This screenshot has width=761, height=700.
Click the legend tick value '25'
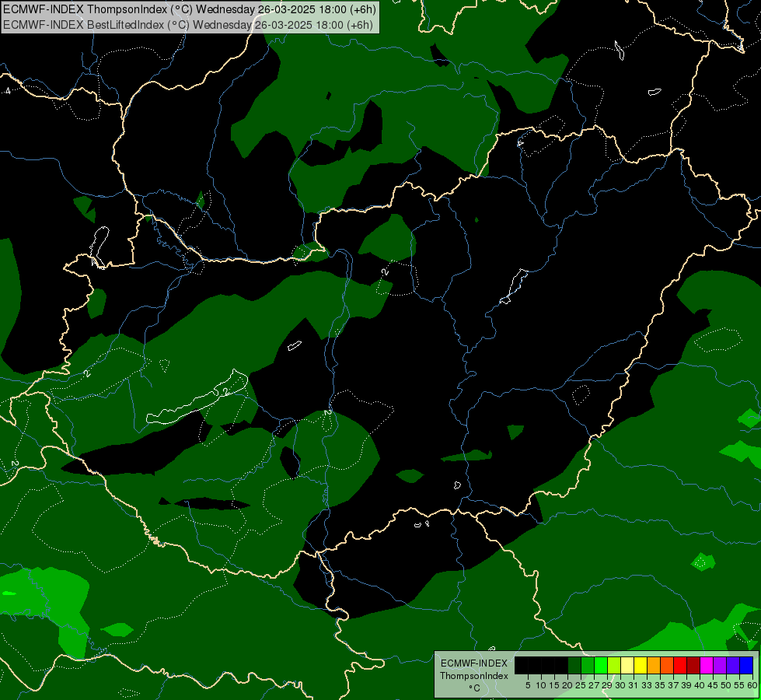click(581, 685)
